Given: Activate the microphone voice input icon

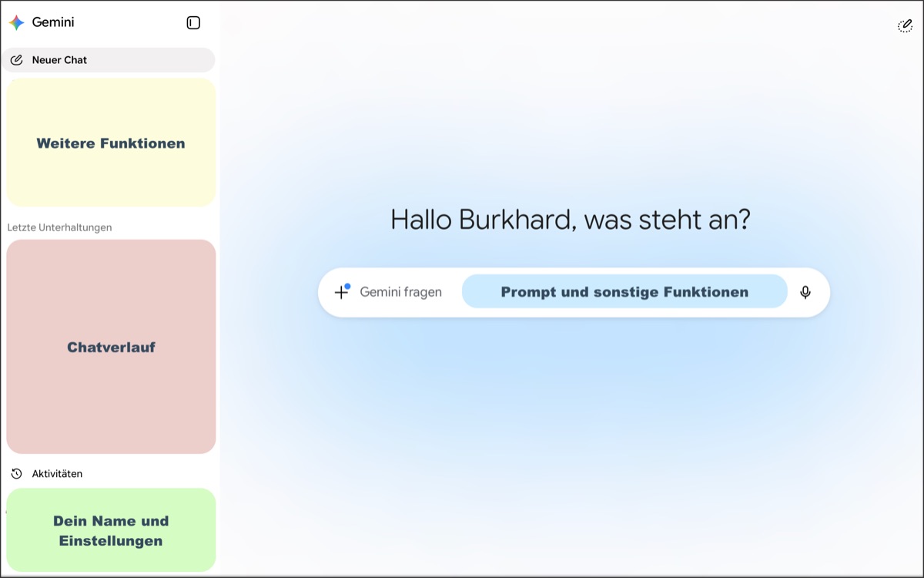Looking at the screenshot, I should click(x=805, y=292).
